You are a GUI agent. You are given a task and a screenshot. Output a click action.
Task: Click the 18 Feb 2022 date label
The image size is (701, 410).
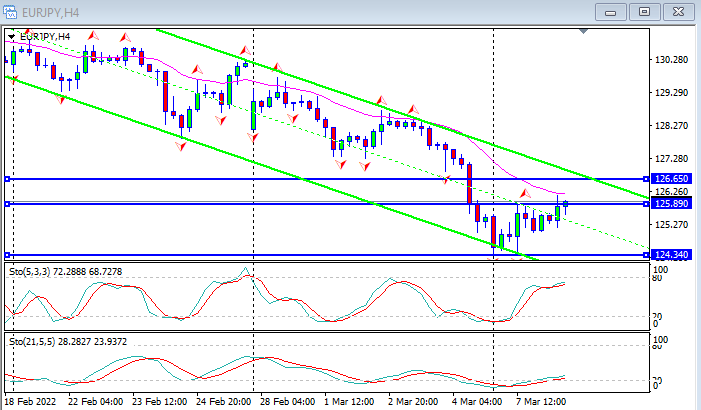[30, 401]
